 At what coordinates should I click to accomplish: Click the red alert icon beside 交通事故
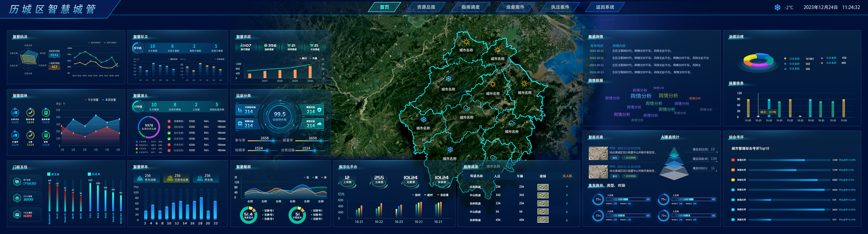click(x=169, y=121)
